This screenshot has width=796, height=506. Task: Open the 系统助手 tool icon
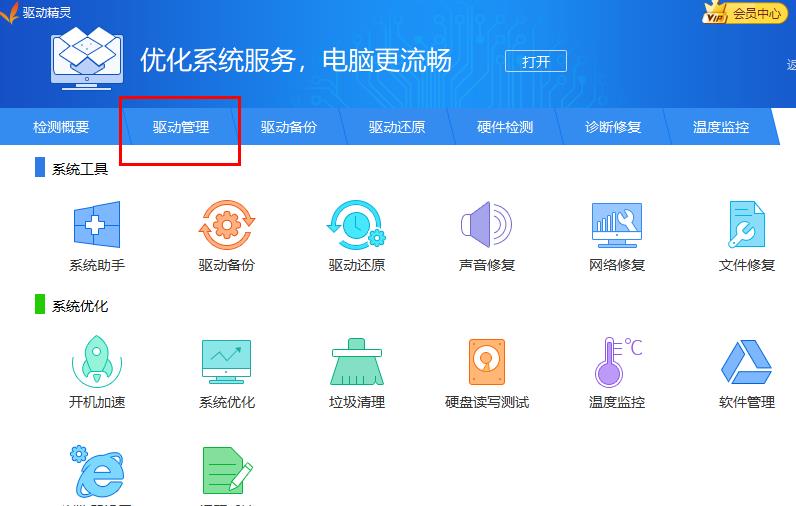[x=97, y=224]
